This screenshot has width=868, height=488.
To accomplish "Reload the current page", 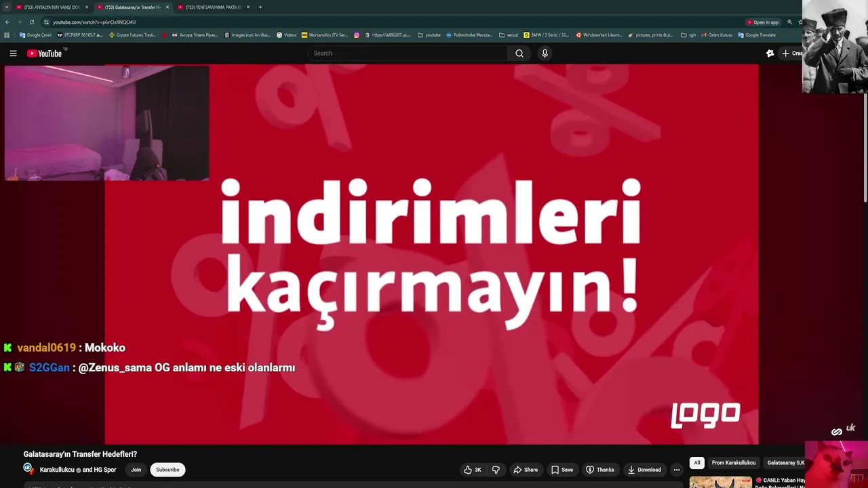I will click(31, 22).
